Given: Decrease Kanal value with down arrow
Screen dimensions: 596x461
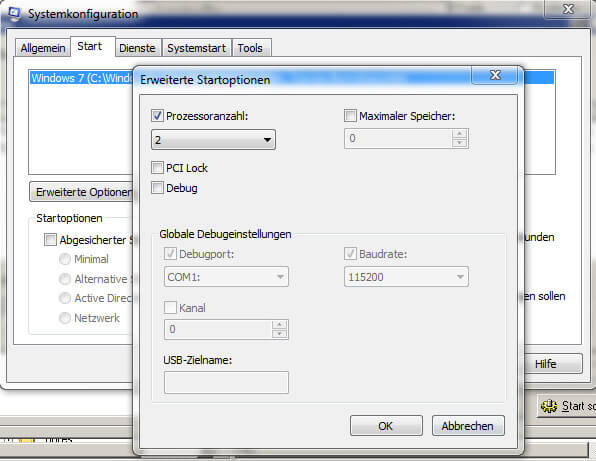Looking at the screenshot, I should click(x=279, y=334).
